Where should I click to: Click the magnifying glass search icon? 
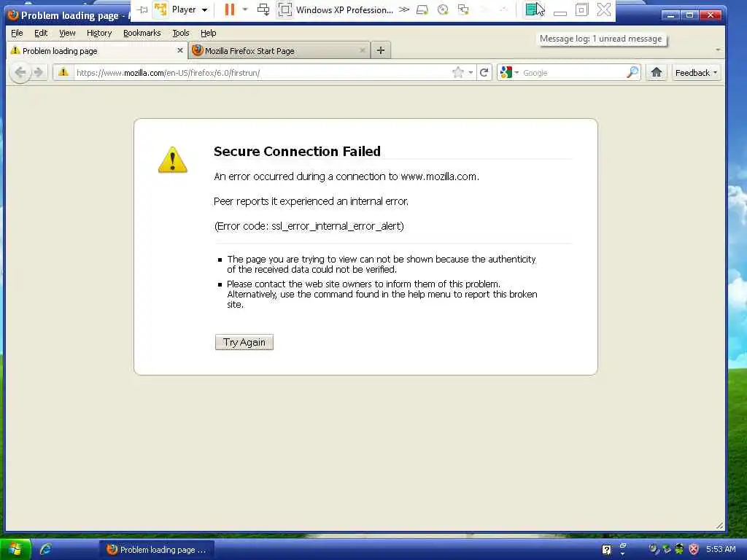pyautogui.click(x=632, y=72)
